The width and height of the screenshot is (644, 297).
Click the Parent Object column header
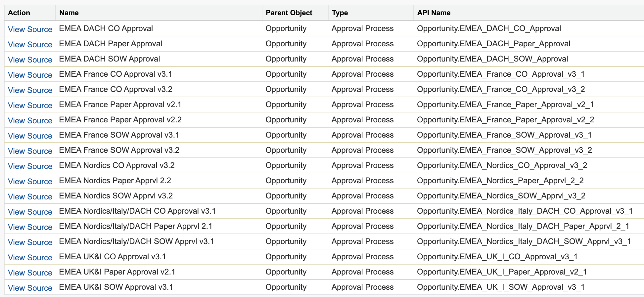pos(289,13)
